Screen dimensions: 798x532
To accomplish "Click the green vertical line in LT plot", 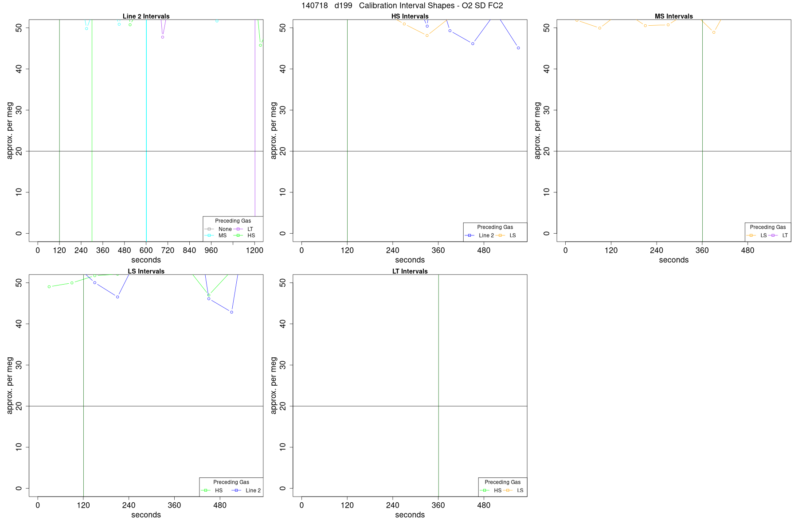I will point(438,385).
